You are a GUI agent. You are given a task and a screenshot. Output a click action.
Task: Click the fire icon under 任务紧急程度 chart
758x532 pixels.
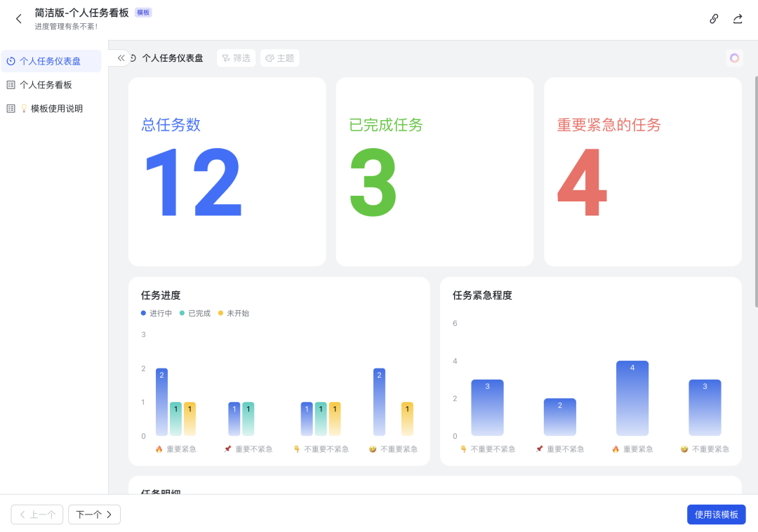616,449
